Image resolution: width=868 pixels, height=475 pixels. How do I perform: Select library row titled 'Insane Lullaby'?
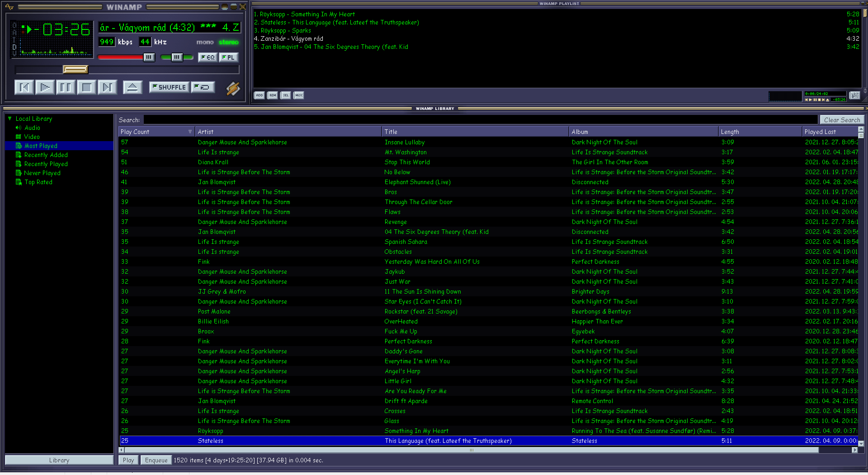coord(488,142)
